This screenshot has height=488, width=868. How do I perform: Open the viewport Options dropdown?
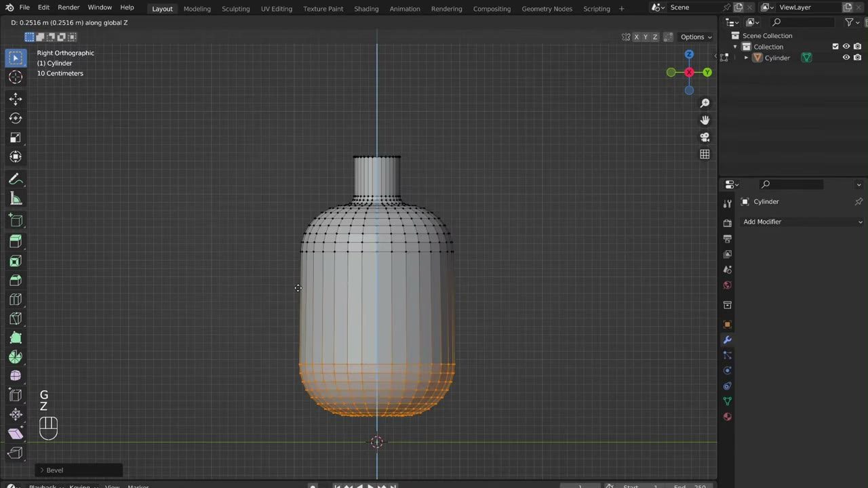(x=696, y=37)
